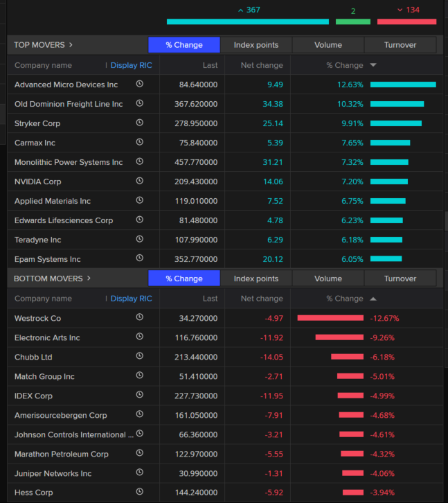Select % Change tab in Top Movers
Image resolution: width=448 pixels, height=503 pixels.
pos(184,45)
